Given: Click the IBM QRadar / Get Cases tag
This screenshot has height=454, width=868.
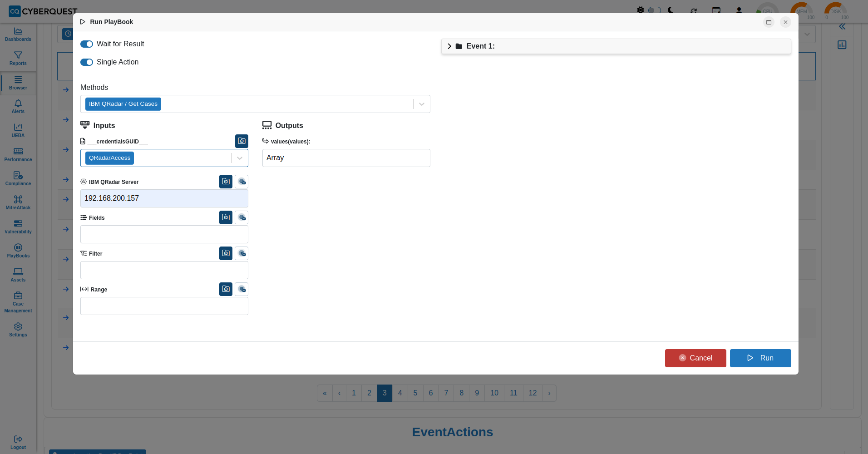Looking at the screenshot, I should (x=123, y=104).
